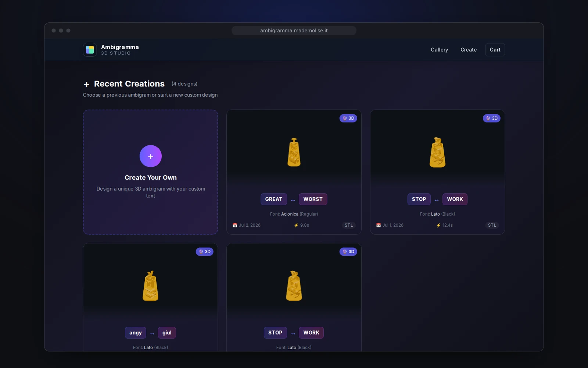588x368 pixels.
Task: Click the 3D badge on GREAT/WORST card
Action: [x=348, y=118]
